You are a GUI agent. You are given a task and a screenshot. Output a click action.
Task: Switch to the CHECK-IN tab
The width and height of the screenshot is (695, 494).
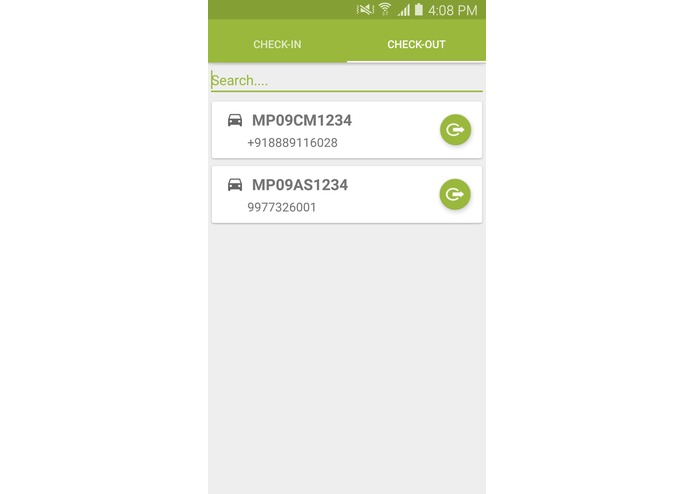click(x=277, y=44)
